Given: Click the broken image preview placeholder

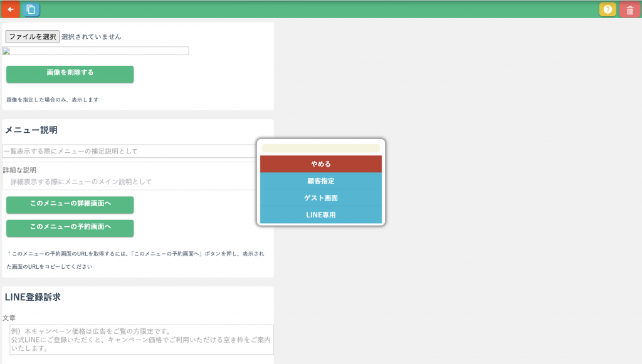Looking at the screenshot, I should [x=95, y=51].
